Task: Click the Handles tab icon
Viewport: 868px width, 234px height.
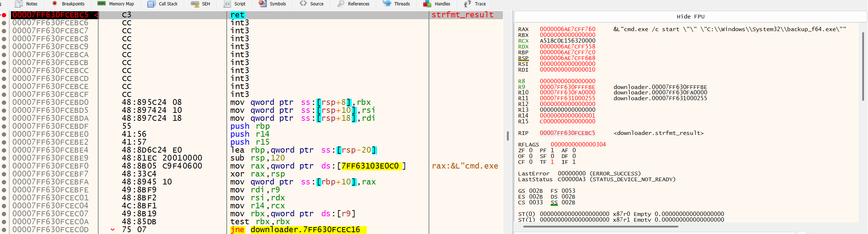Action: click(427, 4)
